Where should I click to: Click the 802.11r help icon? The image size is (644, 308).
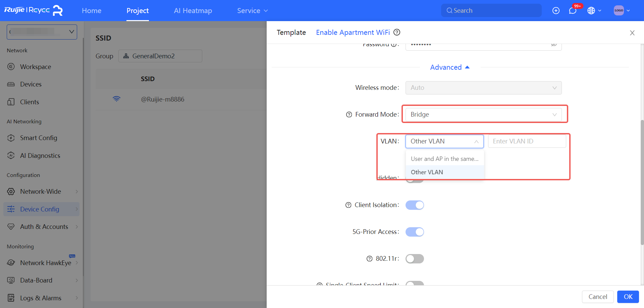(x=369, y=259)
